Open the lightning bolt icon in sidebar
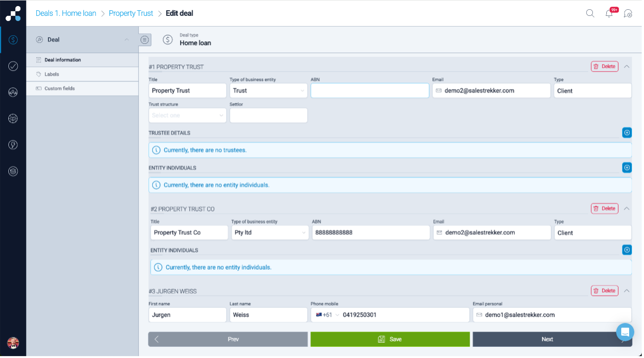The width and height of the screenshot is (644, 358). (x=13, y=145)
